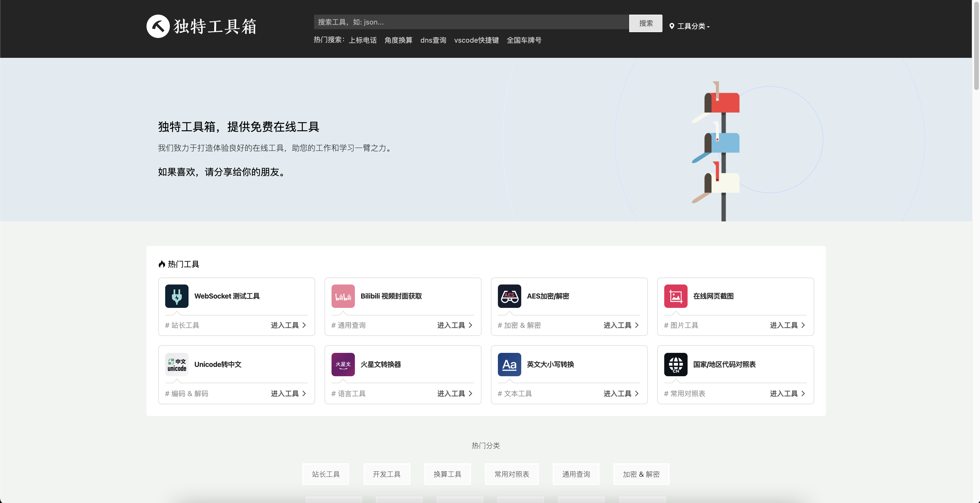This screenshot has height=503, width=980.
Task: Focus the 搜索工具 search input field
Action: click(471, 22)
